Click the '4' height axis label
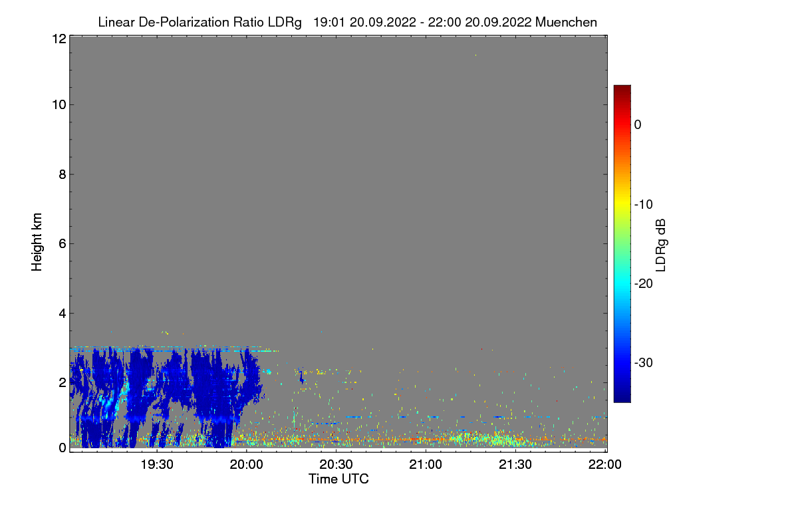 coord(62,313)
